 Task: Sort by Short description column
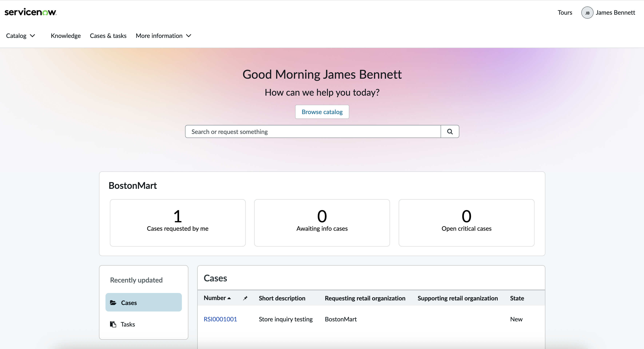click(282, 298)
